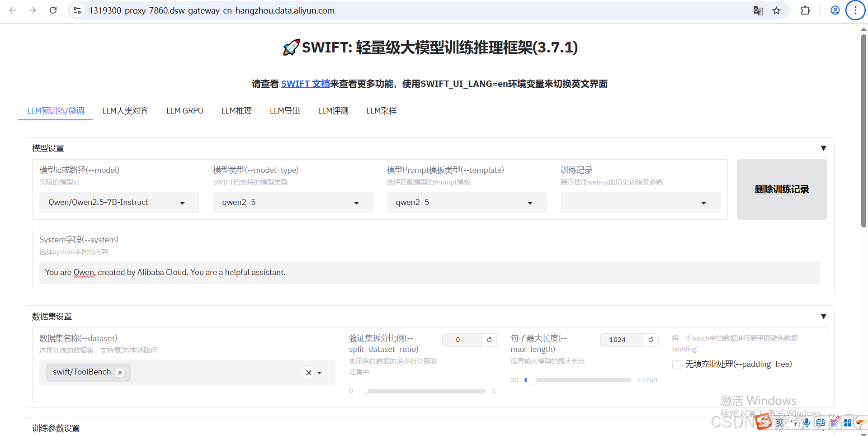
Task: Click the 训练参数设置 section heading
Action: (56, 428)
